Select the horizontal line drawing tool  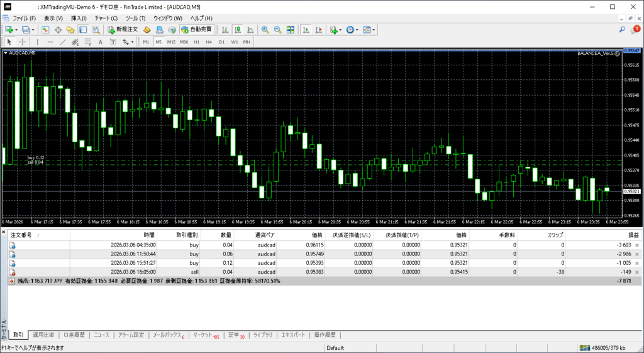(50, 42)
